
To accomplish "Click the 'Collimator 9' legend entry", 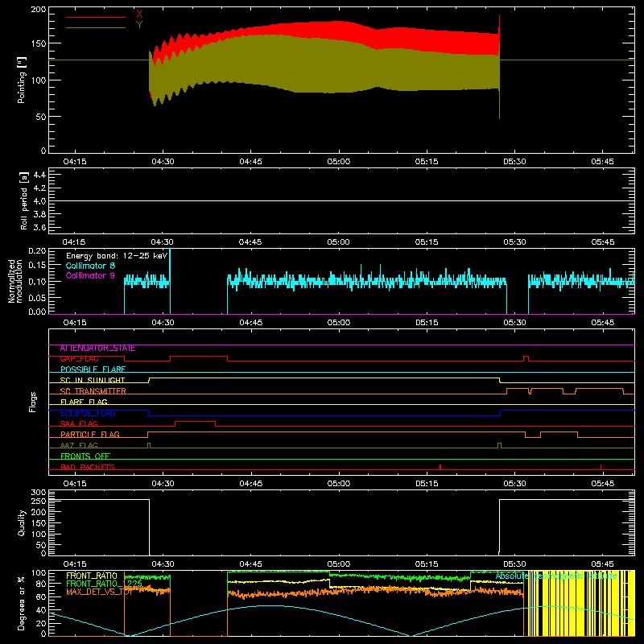I will pyautogui.click(x=90, y=275).
